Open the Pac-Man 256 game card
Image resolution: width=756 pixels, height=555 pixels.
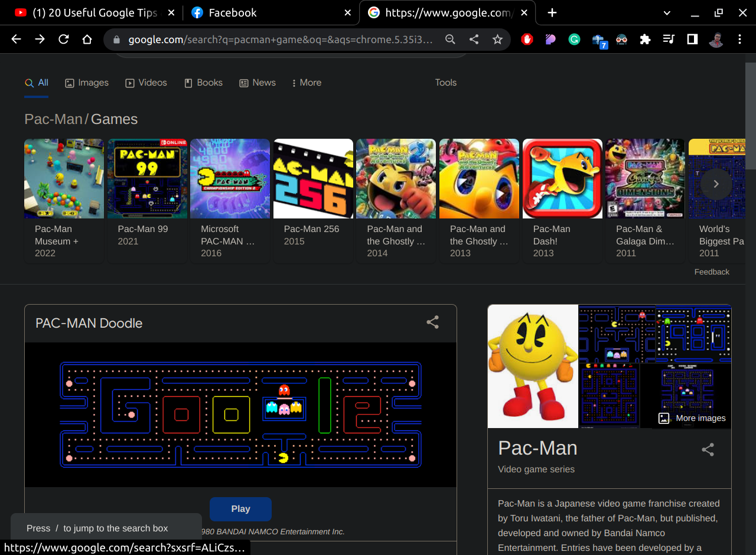tap(313, 200)
